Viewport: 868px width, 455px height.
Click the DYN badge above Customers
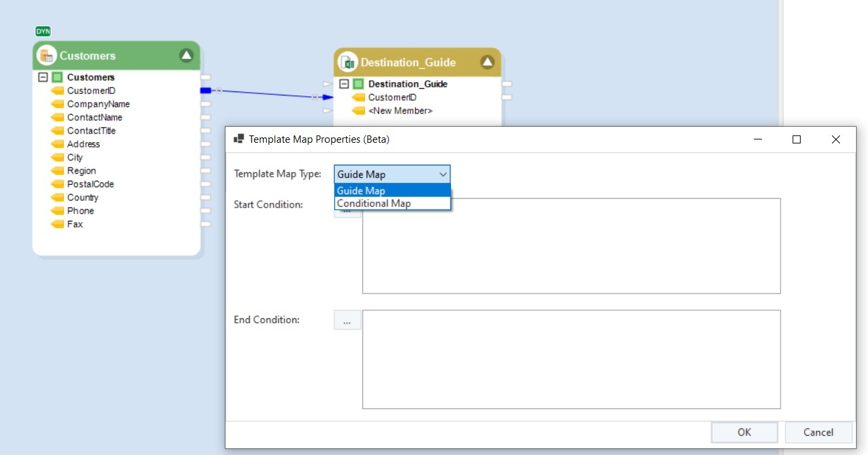[43, 31]
